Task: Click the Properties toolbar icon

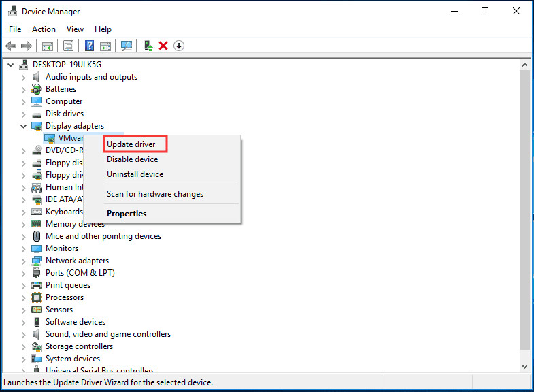Action: pyautogui.click(x=68, y=46)
